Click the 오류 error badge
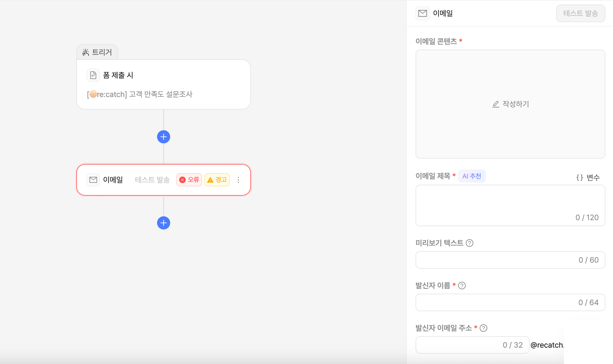Viewport: 613px width, 364px height. pos(189,180)
